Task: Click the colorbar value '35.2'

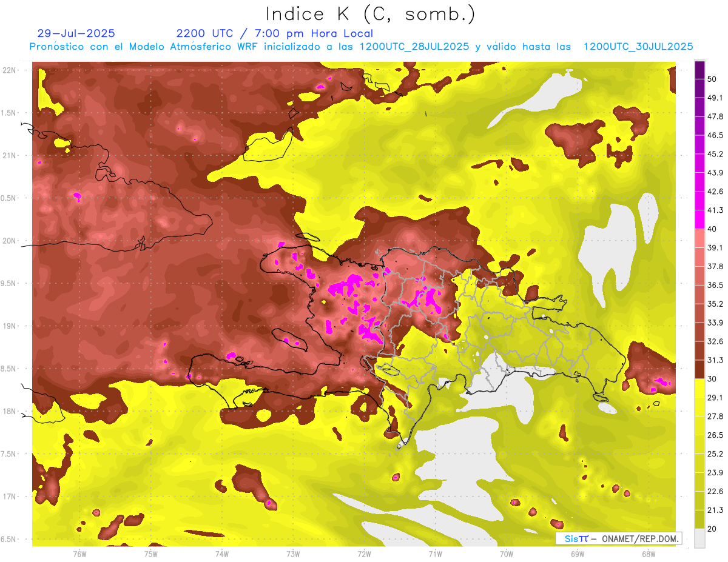Action: [x=715, y=304]
